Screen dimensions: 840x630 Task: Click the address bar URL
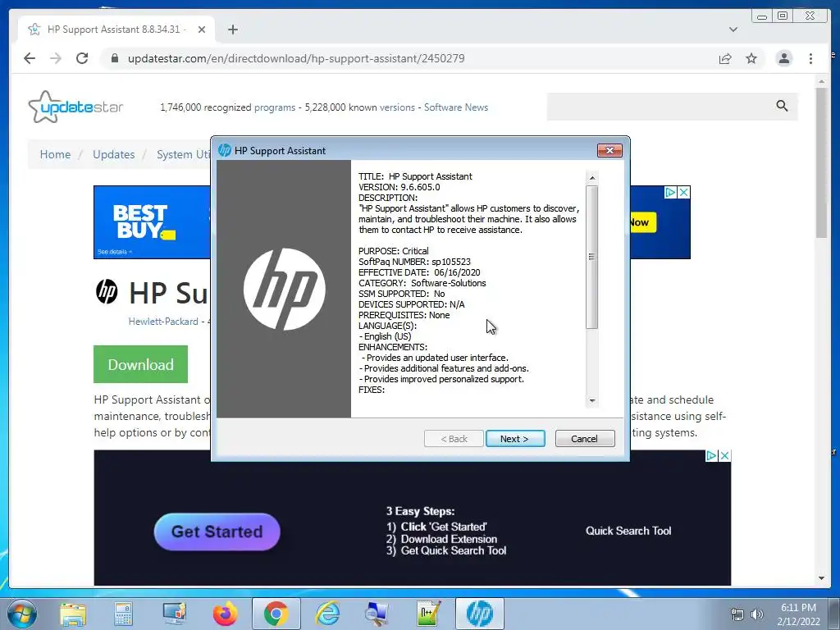click(x=295, y=58)
